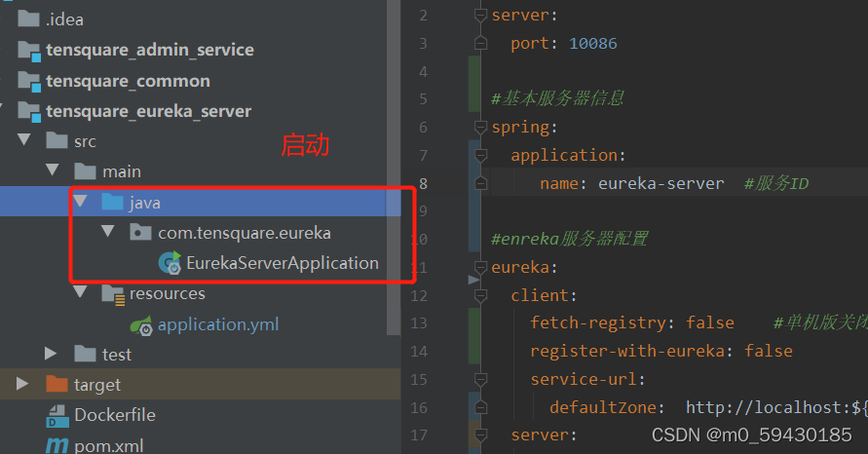Image resolution: width=868 pixels, height=454 pixels.
Task: Click the #enreka服务器配置 comment
Action: pyautogui.click(x=570, y=239)
